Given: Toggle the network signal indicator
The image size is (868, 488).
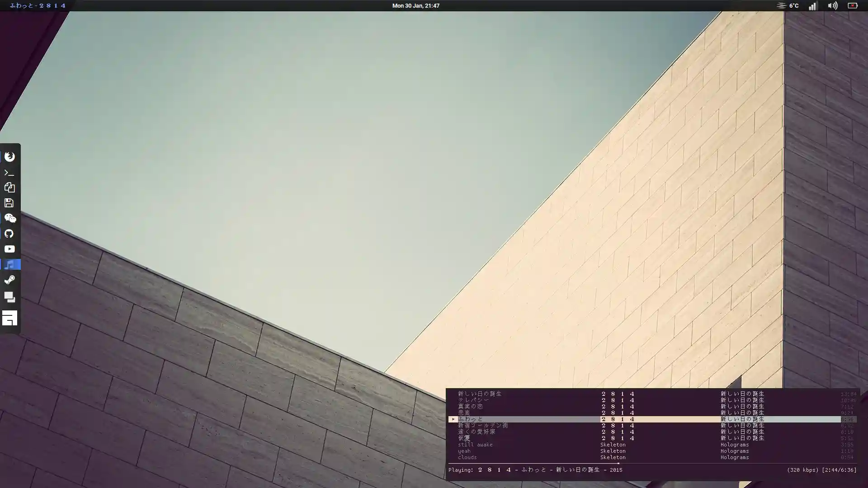Looking at the screenshot, I should pyautogui.click(x=812, y=6).
